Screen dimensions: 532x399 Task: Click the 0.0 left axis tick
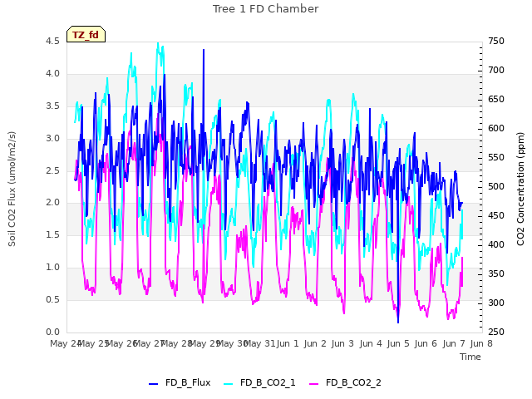click(52, 332)
